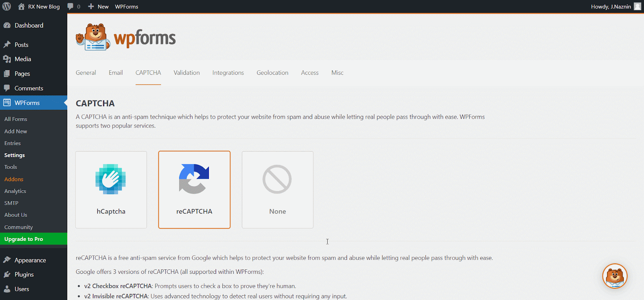Image resolution: width=644 pixels, height=300 pixels.
Task: Choose the None captcha option card
Action: [278, 190]
